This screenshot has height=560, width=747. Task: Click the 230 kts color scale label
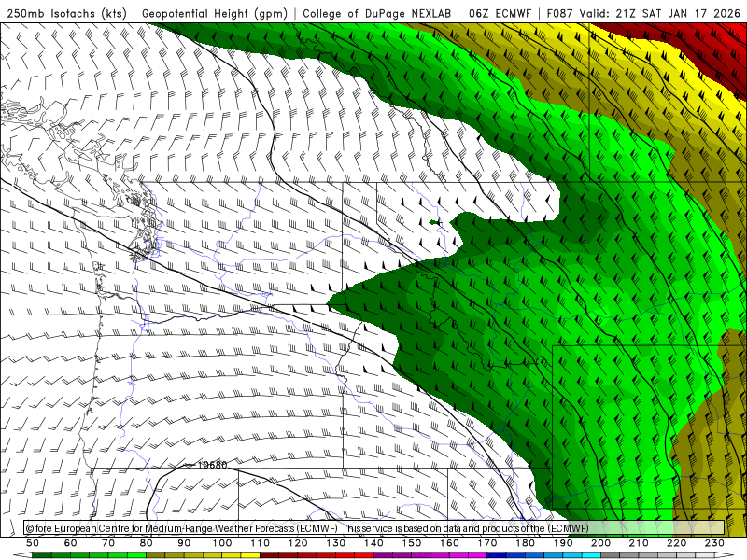coord(714,543)
